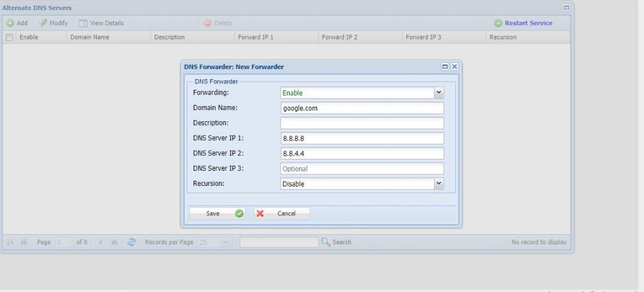Viewport: 644px width, 292px height.
Task: Click the Modify pencil icon
Action: pyautogui.click(x=43, y=23)
